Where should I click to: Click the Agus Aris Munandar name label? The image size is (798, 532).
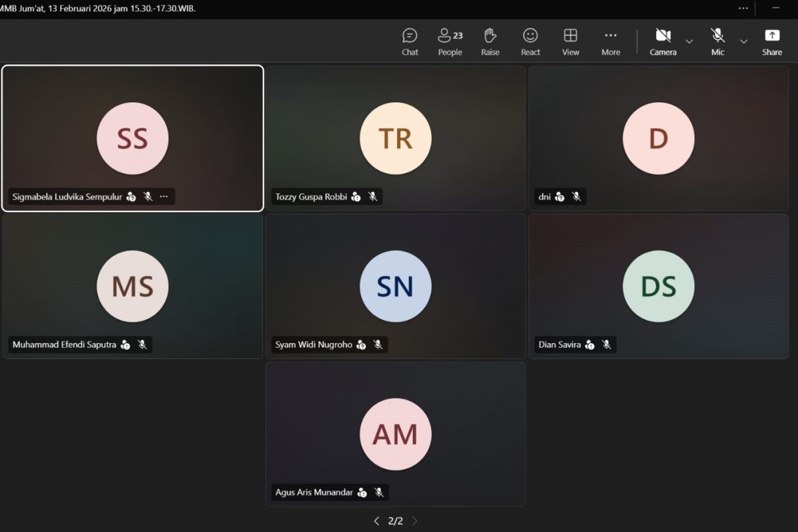pos(314,493)
